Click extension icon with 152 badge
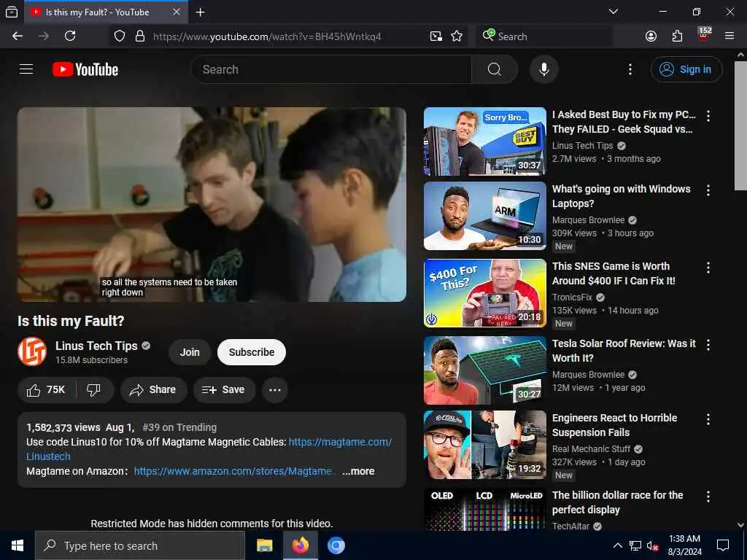Viewport: 747px width, 560px height. coord(704,35)
